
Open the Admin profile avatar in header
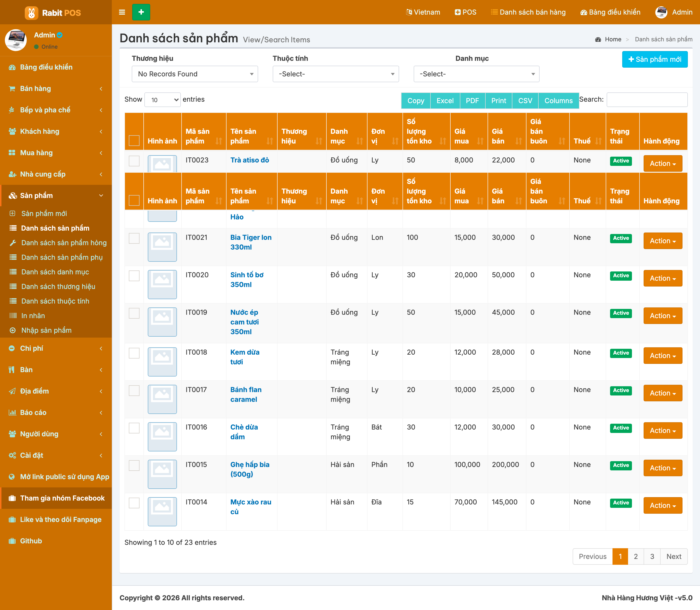[661, 12]
